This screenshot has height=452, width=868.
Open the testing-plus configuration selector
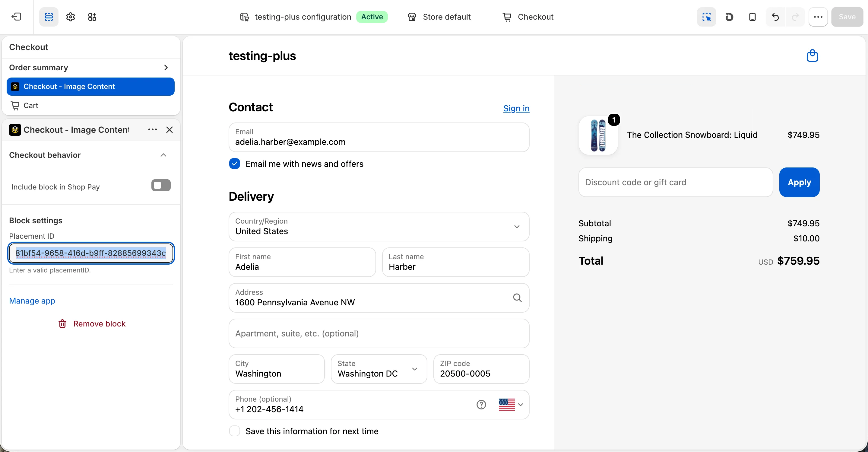(x=313, y=17)
